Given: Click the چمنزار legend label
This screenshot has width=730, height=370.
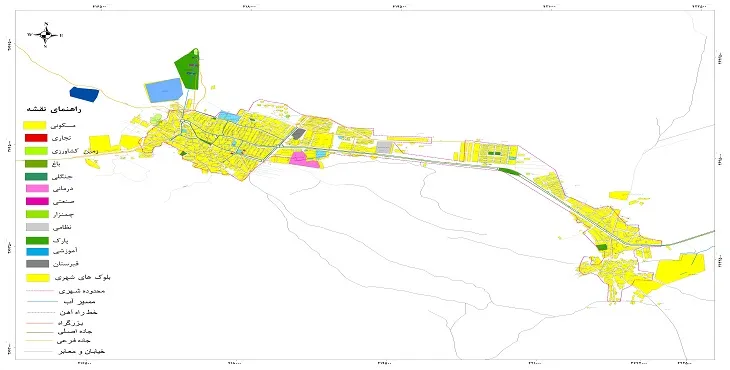Looking at the screenshot, I should [64, 215].
